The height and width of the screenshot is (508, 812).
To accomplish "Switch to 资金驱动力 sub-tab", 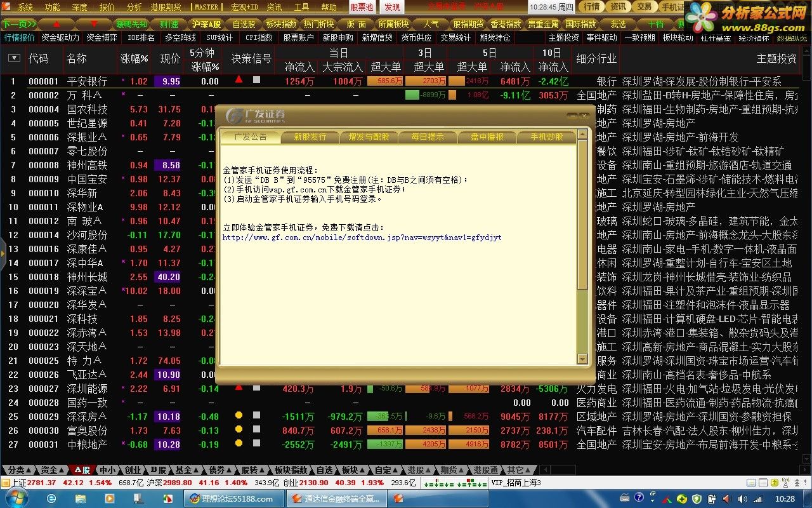I will click(x=61, y=37).
